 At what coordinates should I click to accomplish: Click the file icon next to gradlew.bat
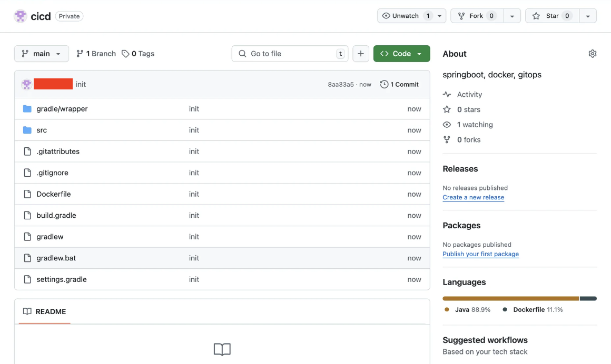tap(27, 258)
